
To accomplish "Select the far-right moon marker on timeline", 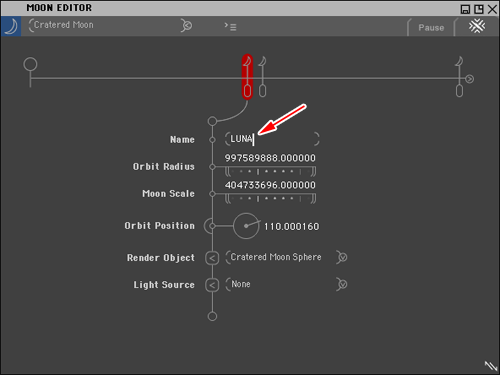I will [x=459, y=77].
